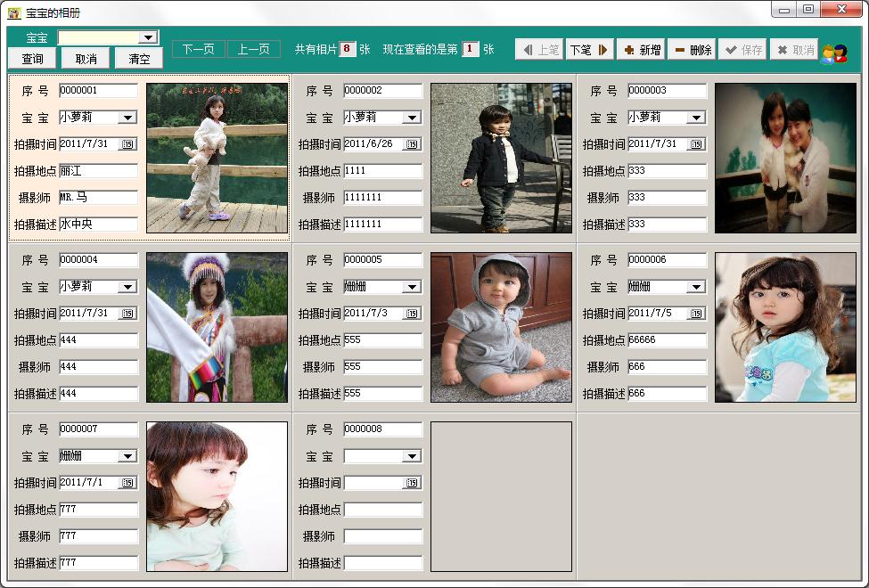869x588 pixels.
Task: Open calendar picker for empty record 0000008
Action: 411,483
